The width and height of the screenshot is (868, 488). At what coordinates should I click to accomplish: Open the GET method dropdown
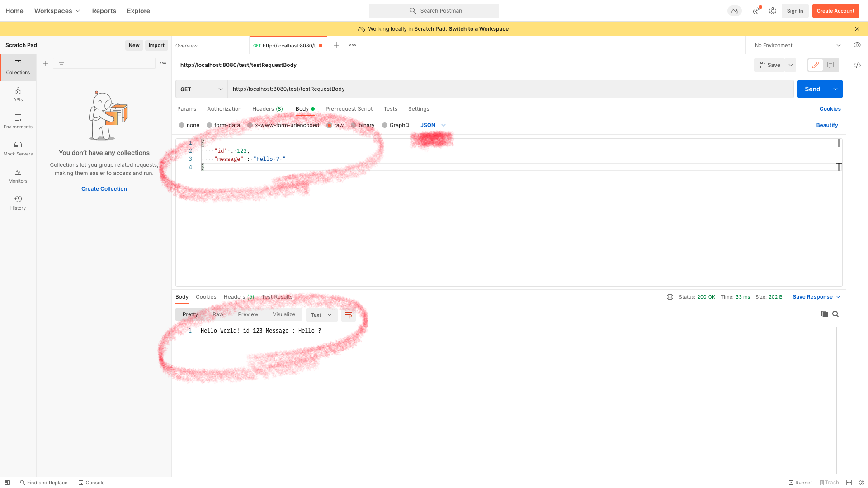[x=201, y=89]
